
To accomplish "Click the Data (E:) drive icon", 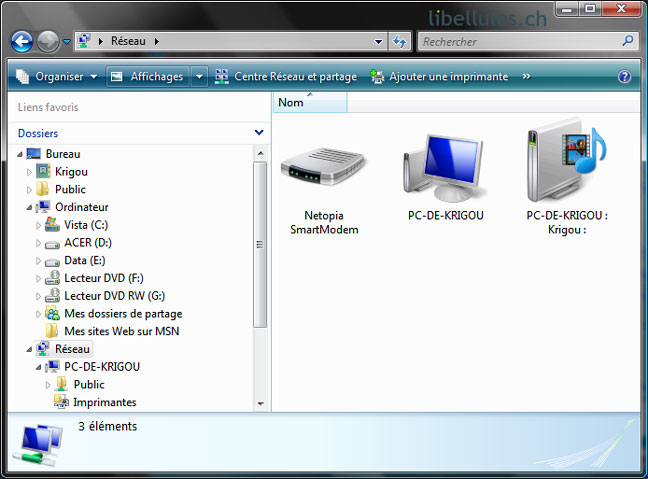I will (x=52, y=262).
